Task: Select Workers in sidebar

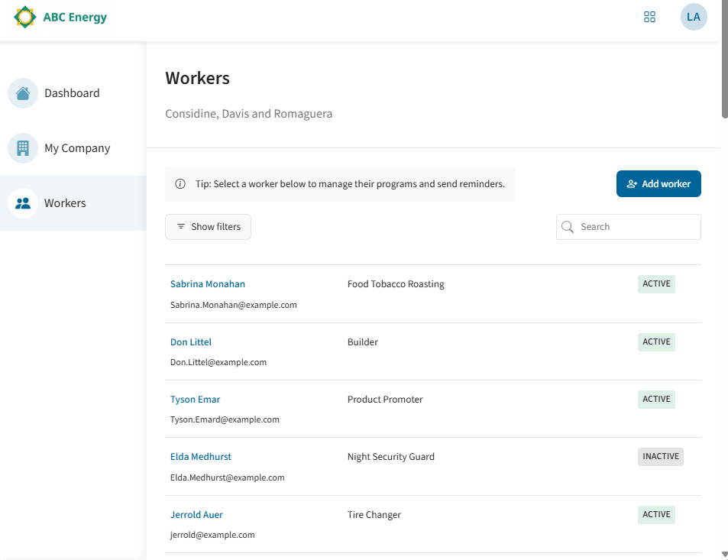Action: tap(73, 203)
